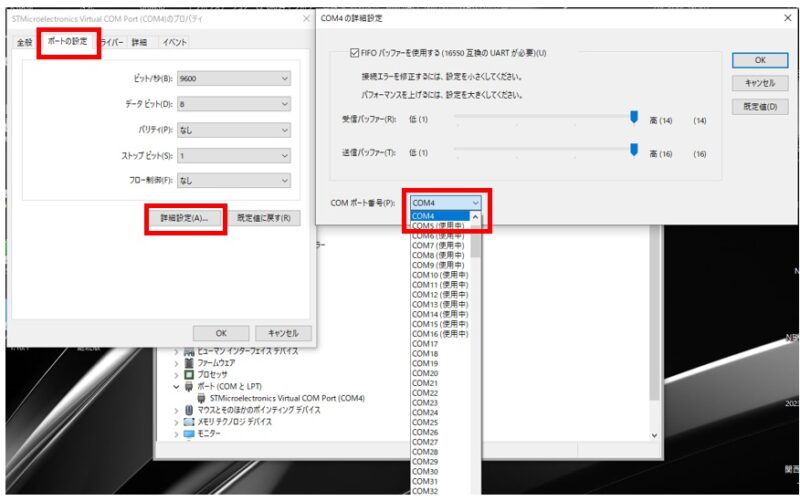Click the メモリ テクノロジ デバイス icon
The width and height of the screenshot is (800, 501).
(189, 422)
